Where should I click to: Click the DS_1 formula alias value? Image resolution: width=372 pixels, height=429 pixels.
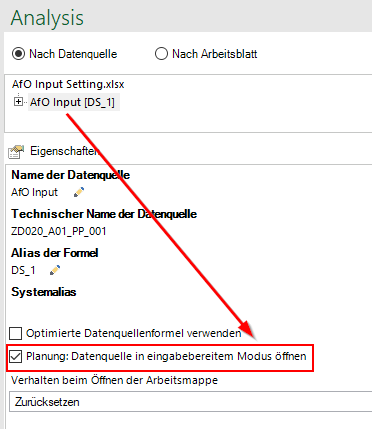click(x=23, y=270)
